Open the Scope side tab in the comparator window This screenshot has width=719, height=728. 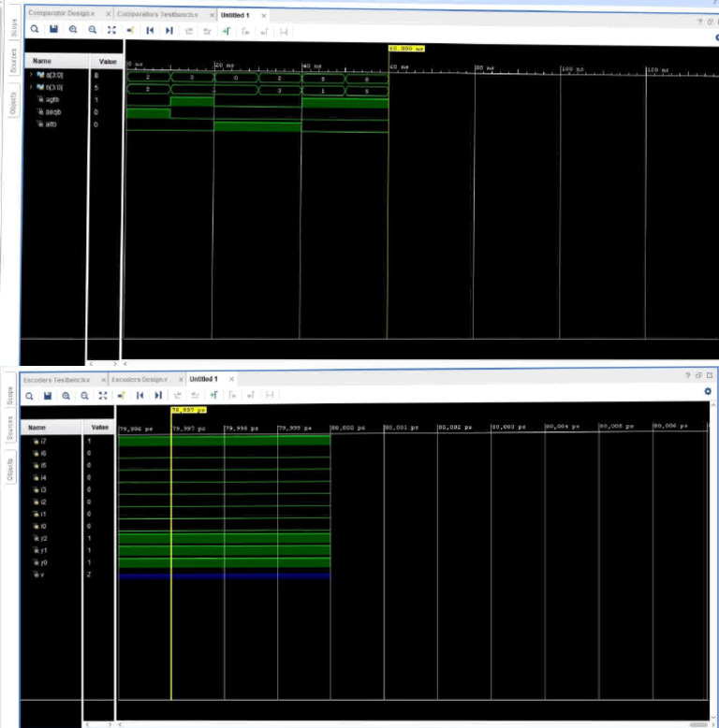[14, 28]
